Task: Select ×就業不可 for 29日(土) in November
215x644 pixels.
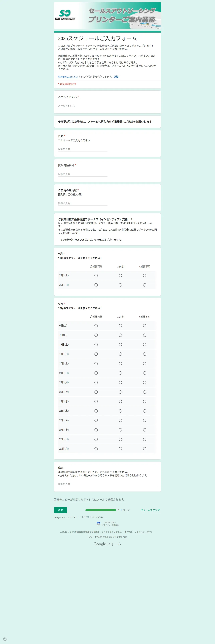Action: pyautogui.click(x=145, y=276)
